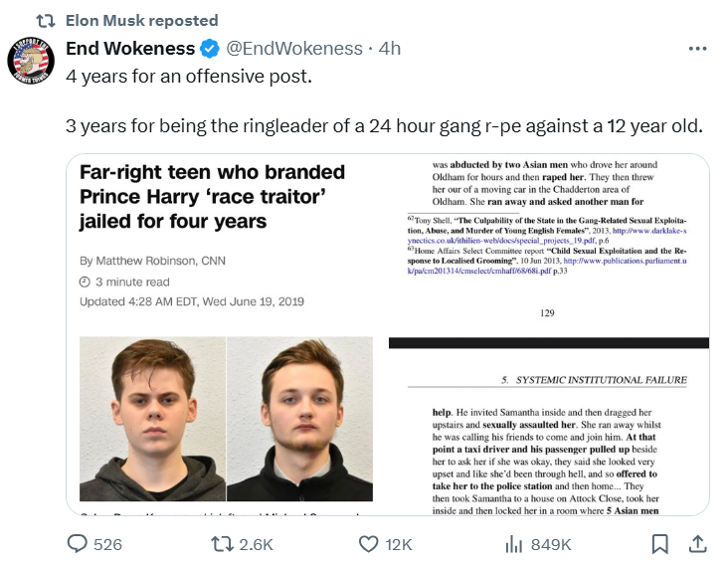
Task: Repost using the retweet icon
Action: click(x=222, y=544)
